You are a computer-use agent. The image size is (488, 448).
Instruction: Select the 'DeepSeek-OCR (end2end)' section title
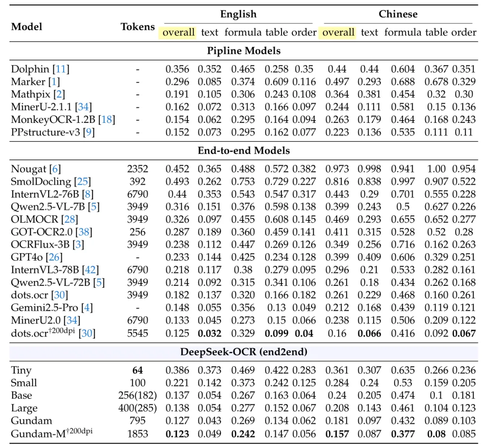click(244, 352)
